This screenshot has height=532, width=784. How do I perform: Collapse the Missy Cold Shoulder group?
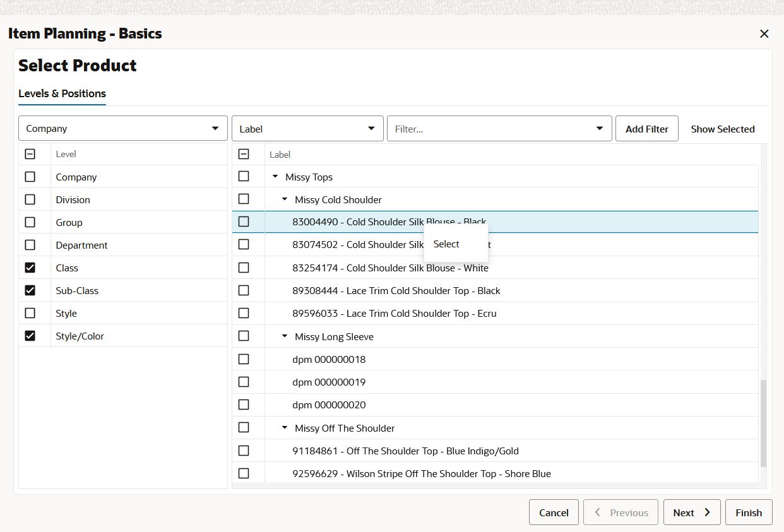click(283, 199)
